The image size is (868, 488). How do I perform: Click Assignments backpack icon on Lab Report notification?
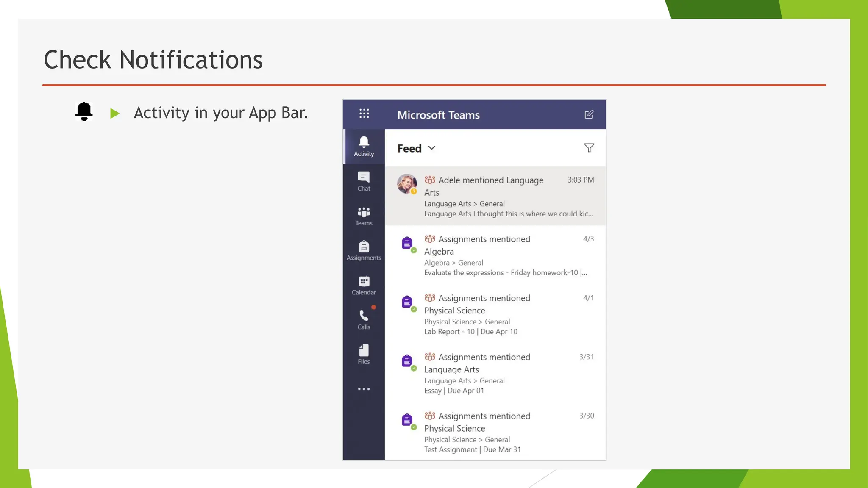pyautogui.click(x=407, y=302)
